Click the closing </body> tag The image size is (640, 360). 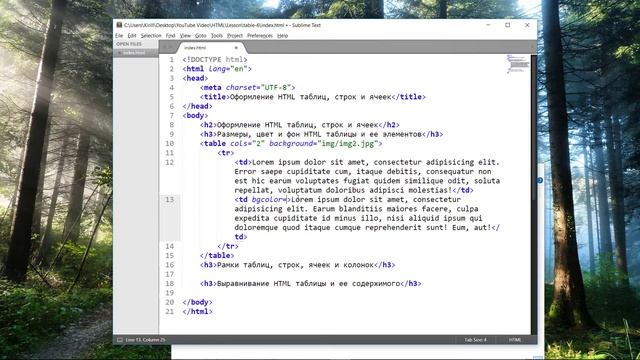198,302
